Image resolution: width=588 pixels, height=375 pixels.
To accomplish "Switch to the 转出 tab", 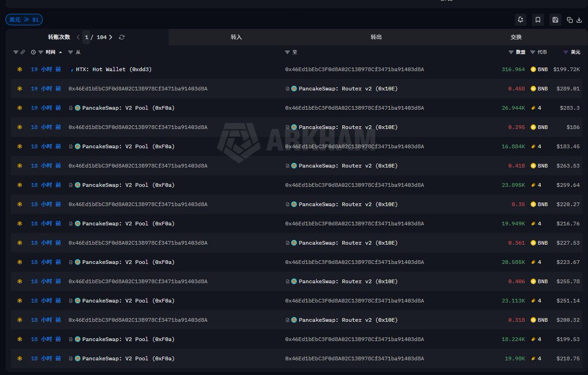I will pyautogui.click(x=376, y=37).
